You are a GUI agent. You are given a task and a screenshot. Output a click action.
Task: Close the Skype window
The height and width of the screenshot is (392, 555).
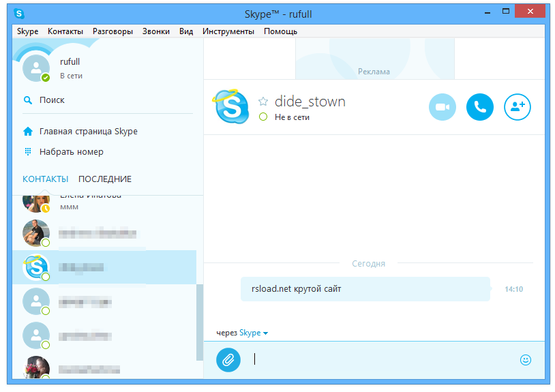coord(530,12)
